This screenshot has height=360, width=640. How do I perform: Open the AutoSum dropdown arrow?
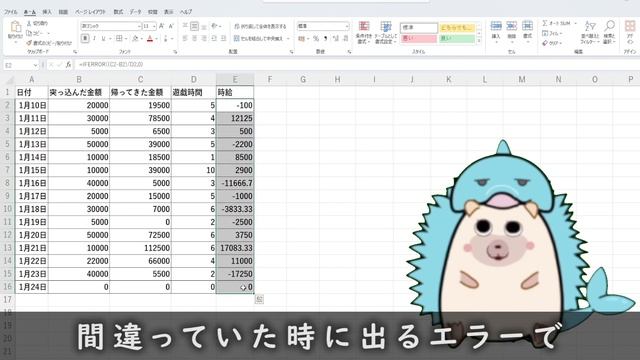(576, 23)
